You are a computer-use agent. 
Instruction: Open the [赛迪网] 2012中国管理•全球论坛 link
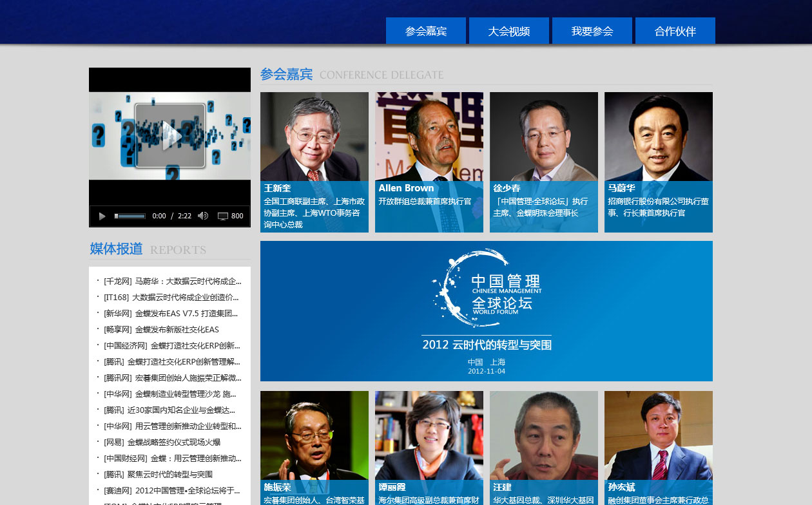point(172,491)
